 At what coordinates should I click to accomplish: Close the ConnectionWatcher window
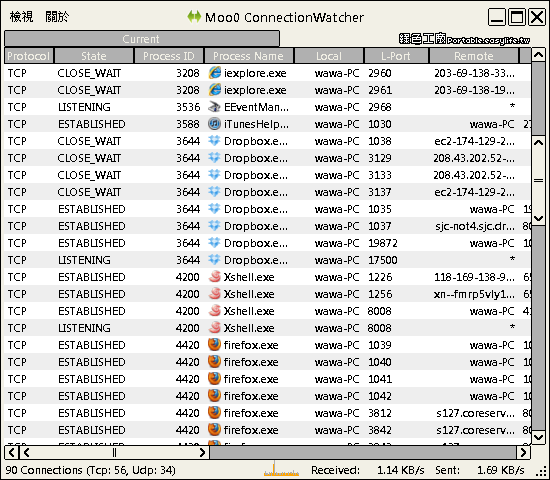click(x=537, y=16)
